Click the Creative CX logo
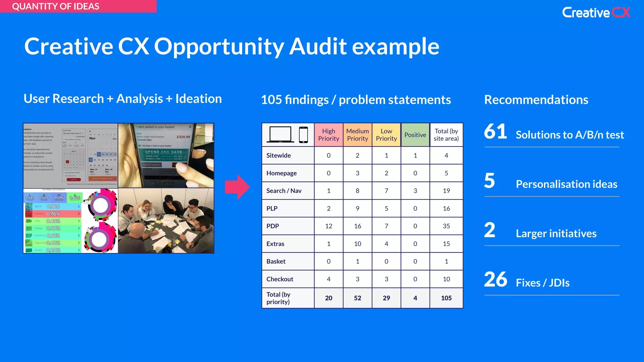The width and height of the screenshot is (644, 362). point(596,13)
